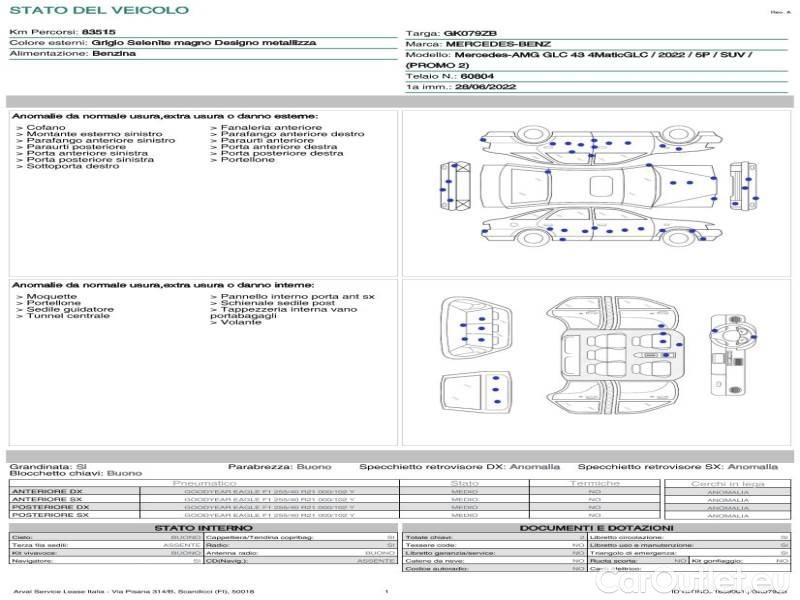Click the Modello line Mercedes-AMG GLC 43
This screenshot has width=800, height=600.
pos(603,55)
